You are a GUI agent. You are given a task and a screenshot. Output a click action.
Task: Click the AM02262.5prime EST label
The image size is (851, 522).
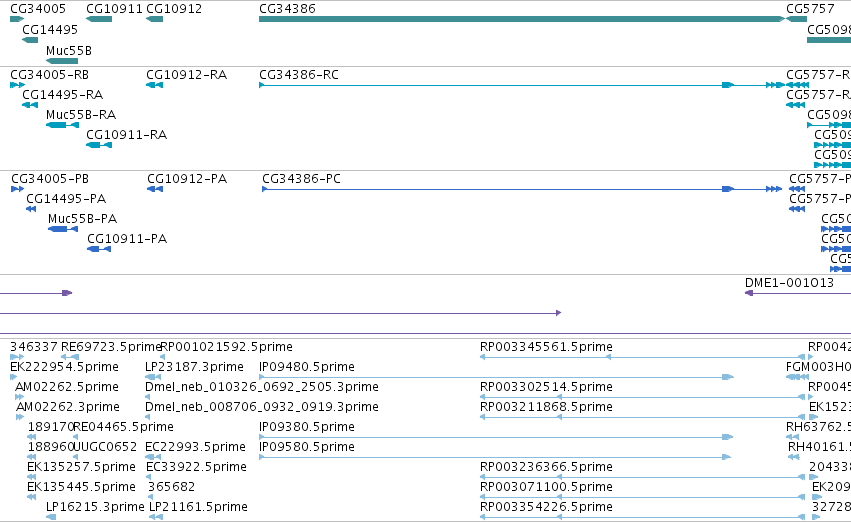coord(67,386)
